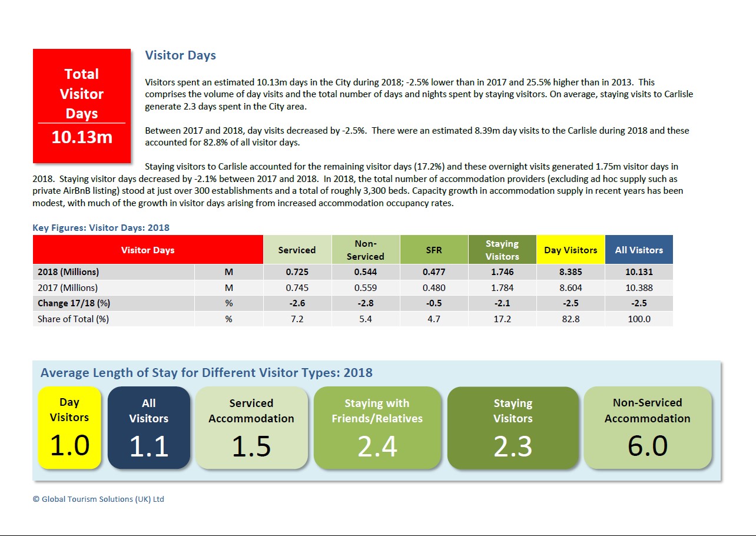
Task: Click the 10.388 All Visitors 2017 value
Action: pos(638,288)
